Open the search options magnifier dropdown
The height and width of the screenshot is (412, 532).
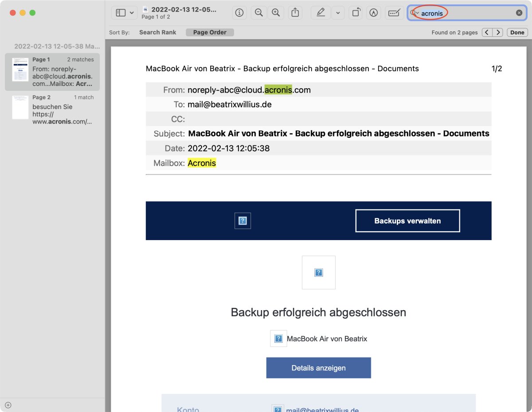(x=415, y=13)
